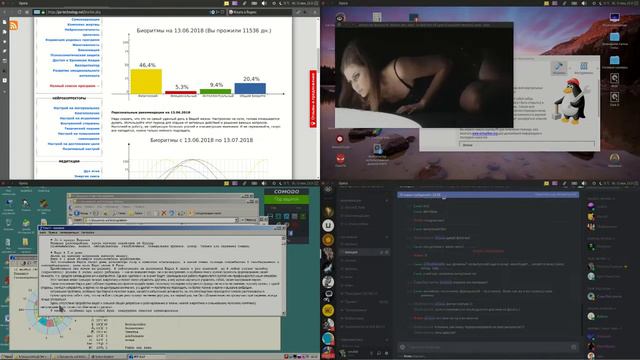The width and height of the screenshot is (640, 360).
Task: Click red X delete icon in Explorer toolbar
Action: [164, 213]
